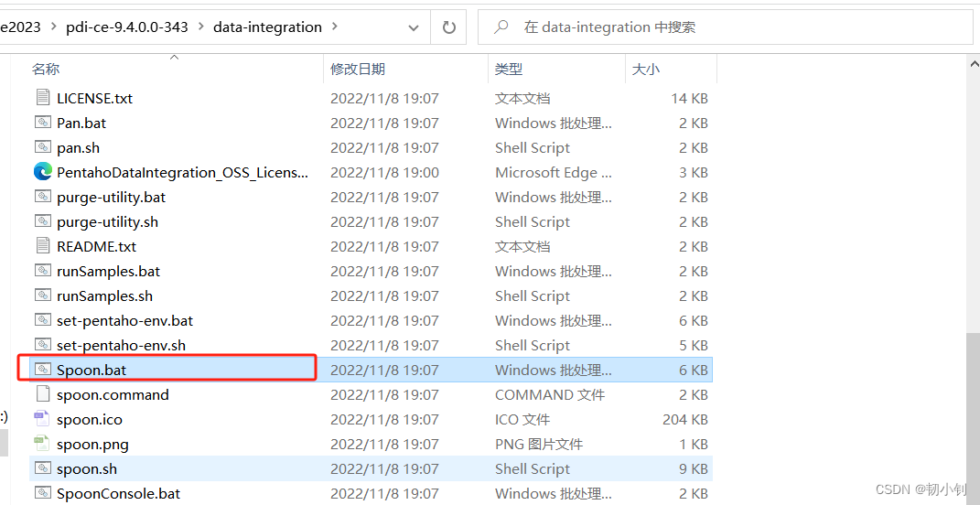The height and width of the screenshot is (505, 980).
Task: Select PentahoDataIntegration_OSS_Licens... file name
Action: pyautogui.click(x=182, y=172)
